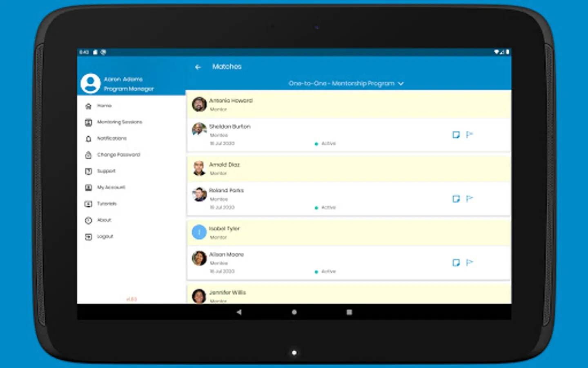Open notes for Sheldon Burton's match
This screenshot has width=588, height=368.
click(x=456, y=135)
